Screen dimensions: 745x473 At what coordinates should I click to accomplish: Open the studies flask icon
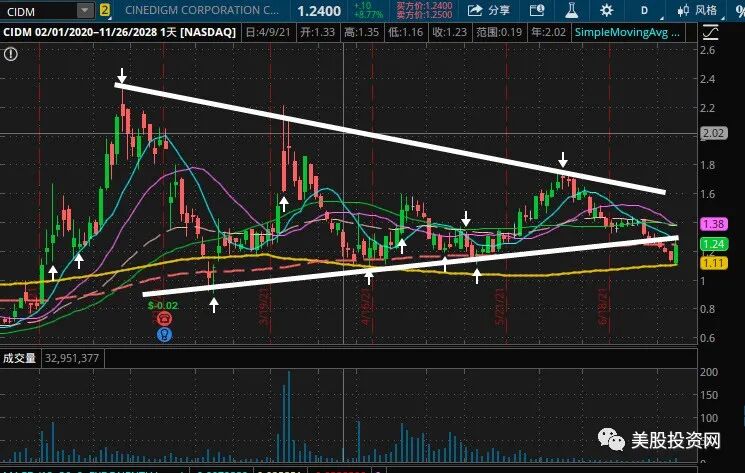[572, 10]
